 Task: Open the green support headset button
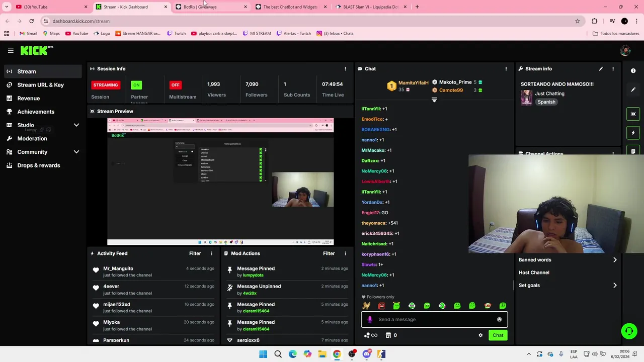[x=629, y=331]
